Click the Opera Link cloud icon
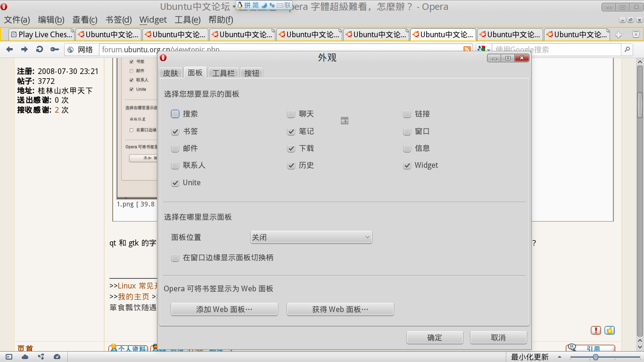This screenshot has width=644, height=362. click(25, 357)
